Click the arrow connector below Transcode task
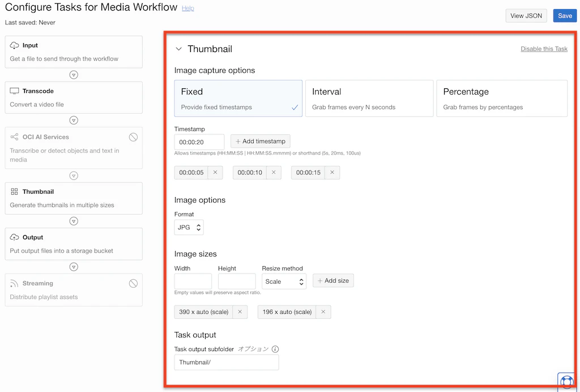 (74, 120)
